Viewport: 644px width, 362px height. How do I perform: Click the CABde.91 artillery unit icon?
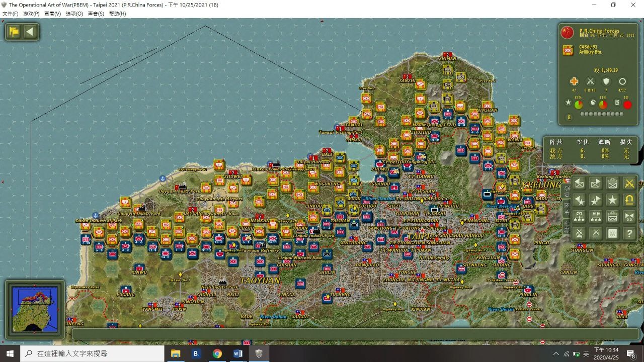(x=568, y=50)
